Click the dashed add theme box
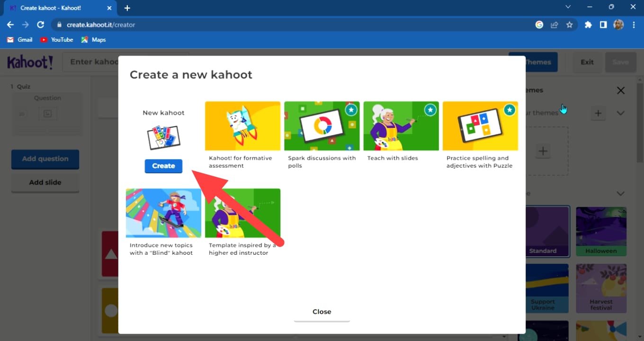Screen dimensions: 644x341 pos(543,152)
